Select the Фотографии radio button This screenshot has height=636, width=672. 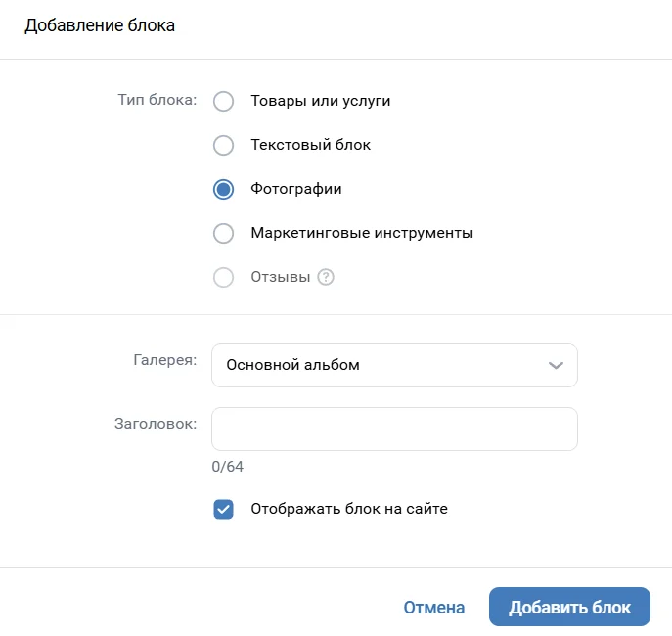(x=224, y=189)
